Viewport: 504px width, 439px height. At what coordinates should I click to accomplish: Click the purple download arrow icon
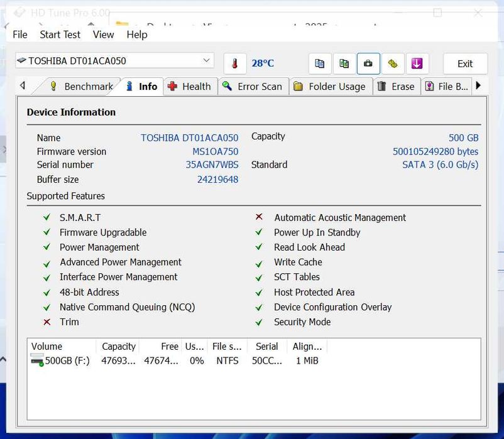pyautogui.click(x=417, y=63)
